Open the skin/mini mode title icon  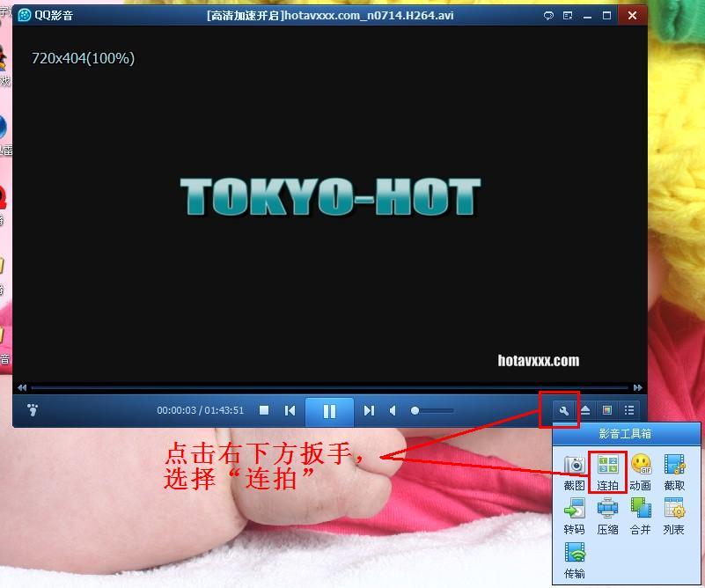point(568,16)
